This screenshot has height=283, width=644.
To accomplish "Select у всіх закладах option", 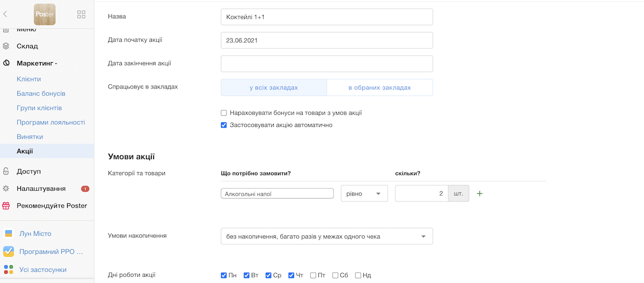I will (273, 87).
